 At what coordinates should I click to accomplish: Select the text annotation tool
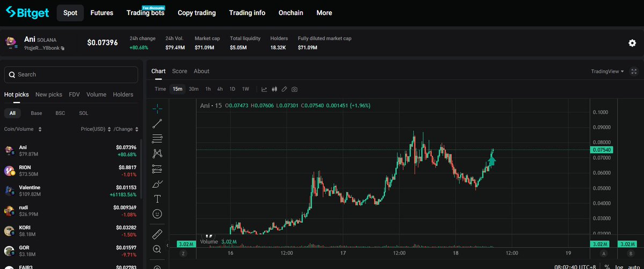point(157,199)
